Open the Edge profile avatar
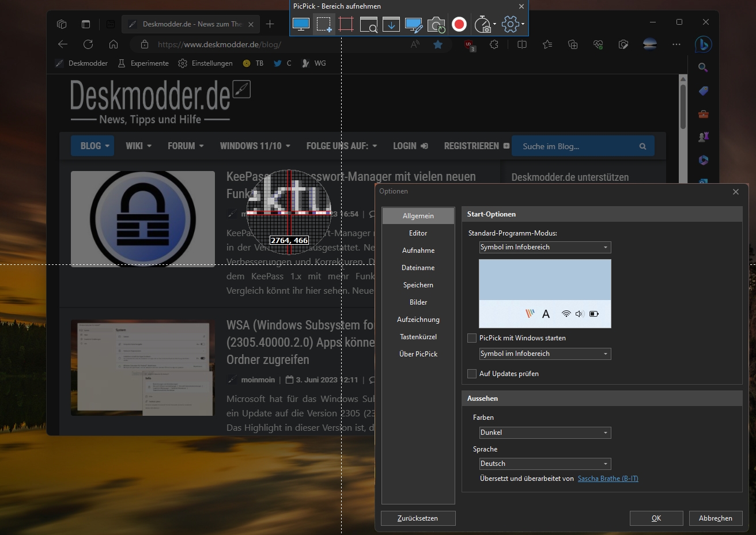The width and height of the screenshot is (756, 535). 650,44
